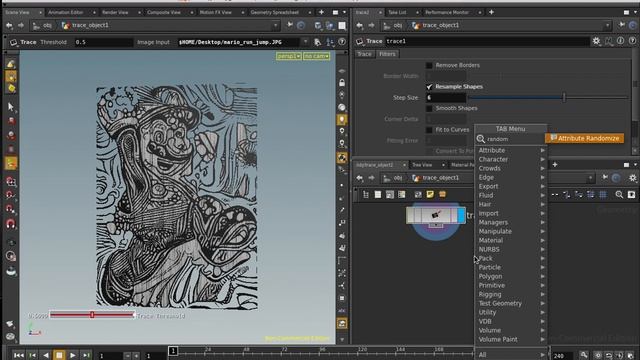Open Trace parameters gear menu

click(596, 41)
